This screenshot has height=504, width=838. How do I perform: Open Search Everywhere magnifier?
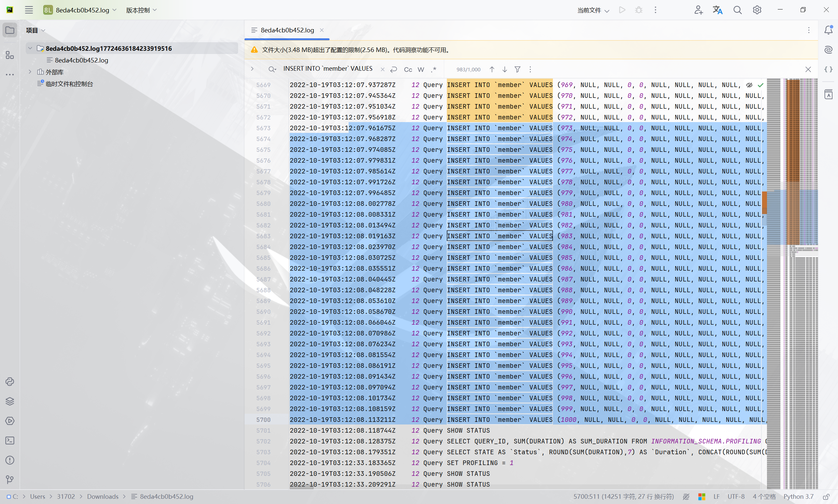pyautogui.click(x=738, y=10)
